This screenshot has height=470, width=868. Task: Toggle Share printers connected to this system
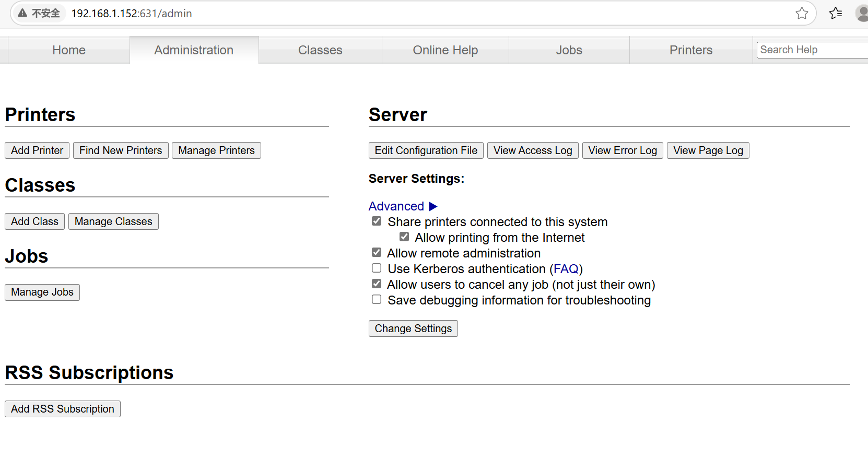coord(377,221)
